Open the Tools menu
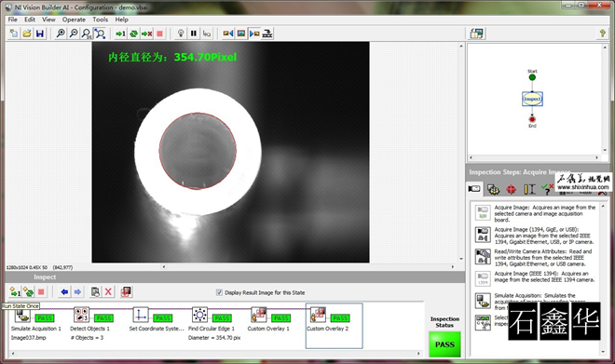The image size is (615, 364). coord(101,20)
